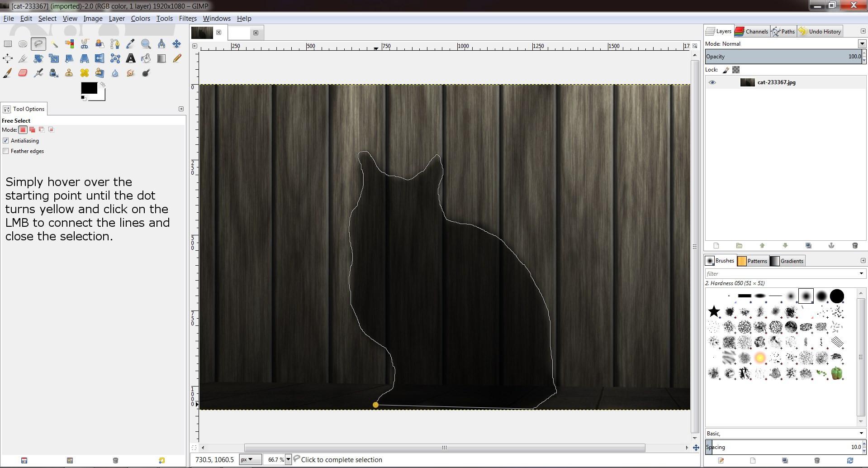Enable the Feather edges checkbox
Image resolution: width=868 pixels, height=468 pixels.
6,151
